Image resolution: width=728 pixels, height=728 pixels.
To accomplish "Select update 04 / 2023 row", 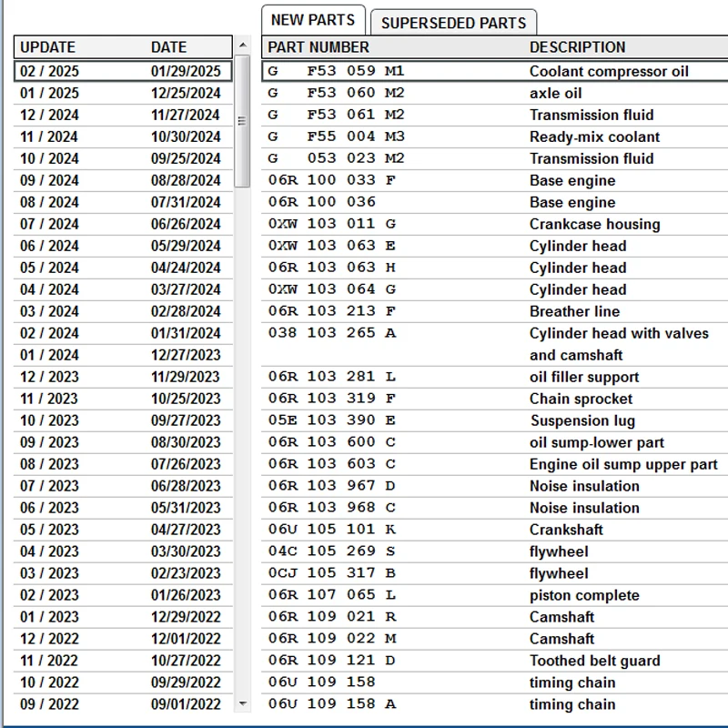I will pos(123,551).
